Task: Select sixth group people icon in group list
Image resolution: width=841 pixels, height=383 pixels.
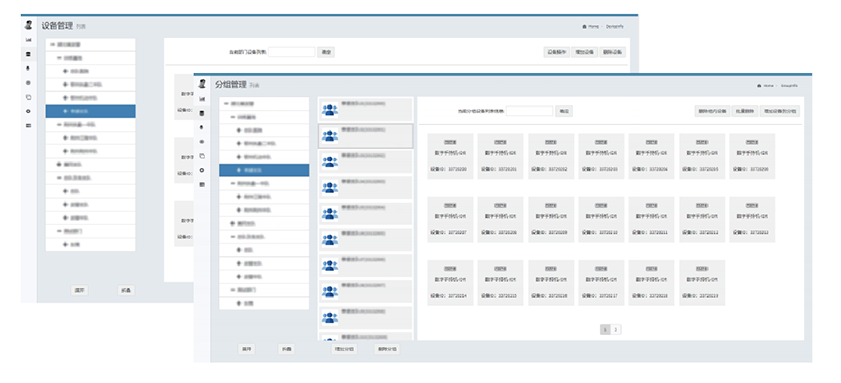Action: (329, 240)
